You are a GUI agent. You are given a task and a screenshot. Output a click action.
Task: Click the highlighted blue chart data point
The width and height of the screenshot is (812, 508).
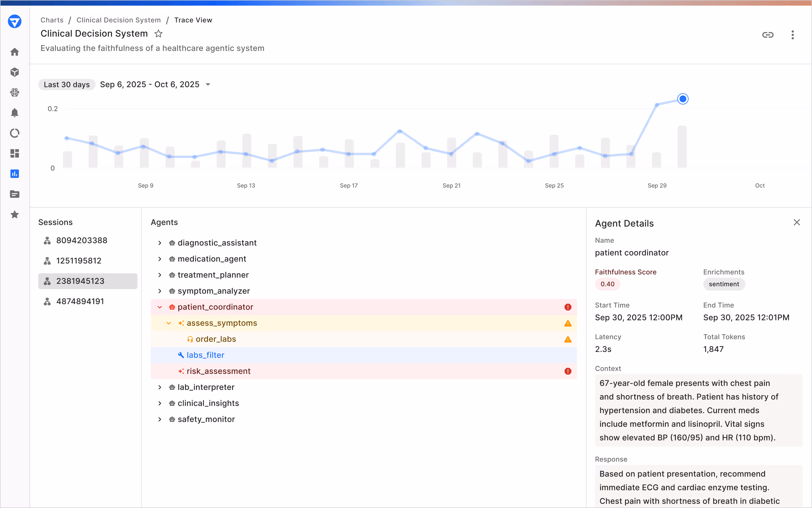click(x=683, y=99)
